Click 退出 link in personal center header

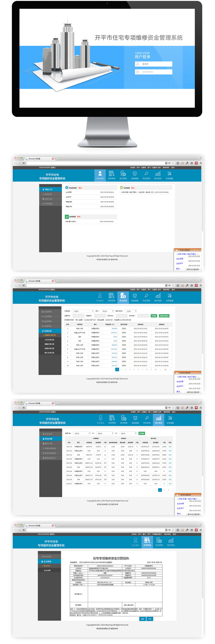point(173,167)
